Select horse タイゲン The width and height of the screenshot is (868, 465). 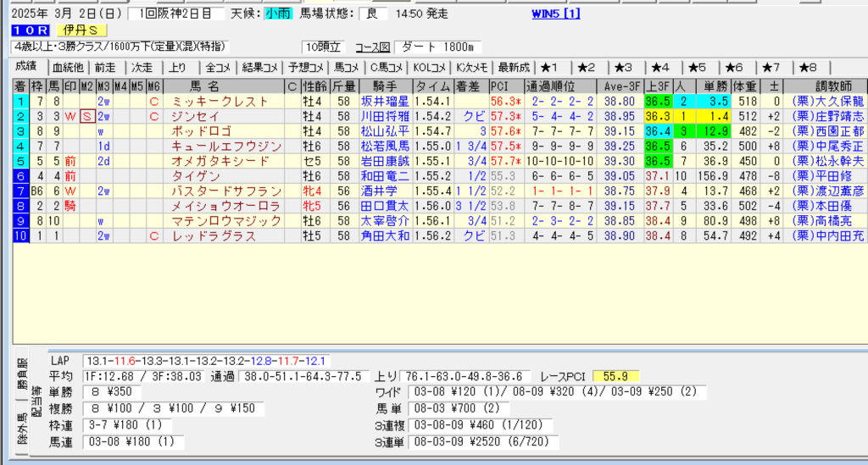click(x=196, y=176)
